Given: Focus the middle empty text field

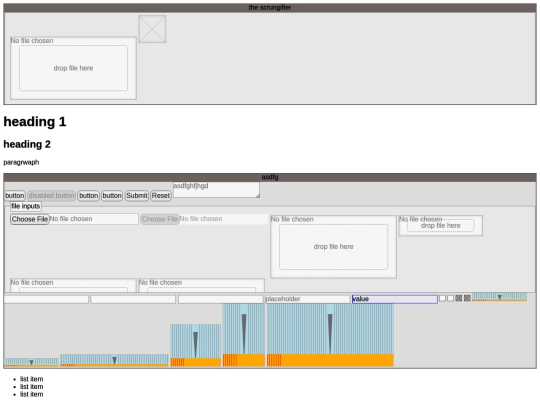Looking at the screenshot, I should pos(133,299).
